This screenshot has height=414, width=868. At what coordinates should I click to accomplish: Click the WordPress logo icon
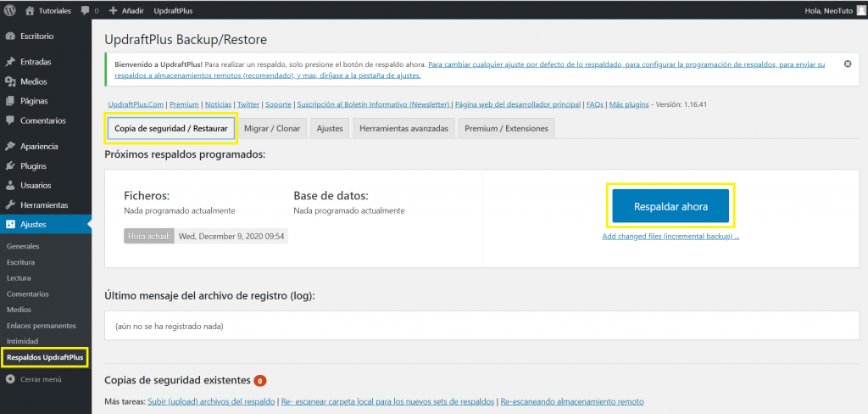coord(10,10)
